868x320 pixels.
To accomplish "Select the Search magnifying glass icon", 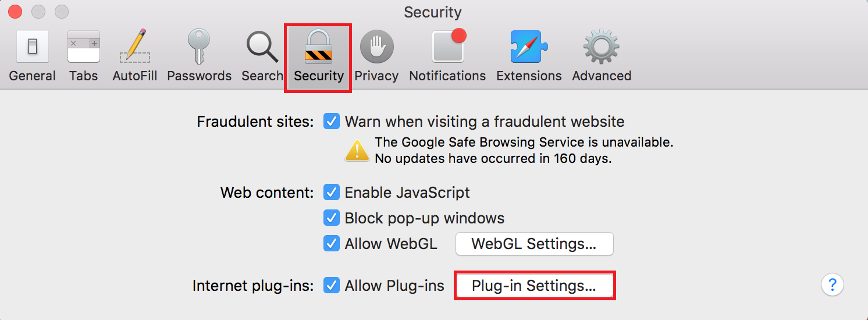I will [262, 47].
